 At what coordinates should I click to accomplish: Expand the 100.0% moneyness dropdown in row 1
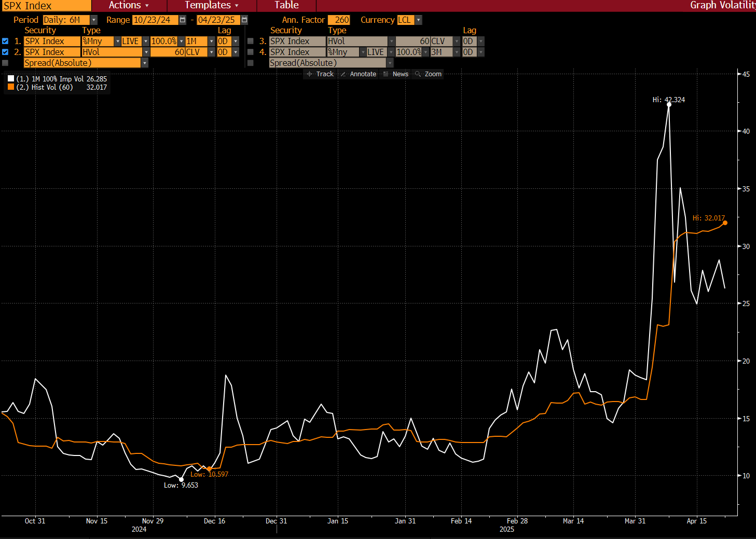(x=181, y=41)
